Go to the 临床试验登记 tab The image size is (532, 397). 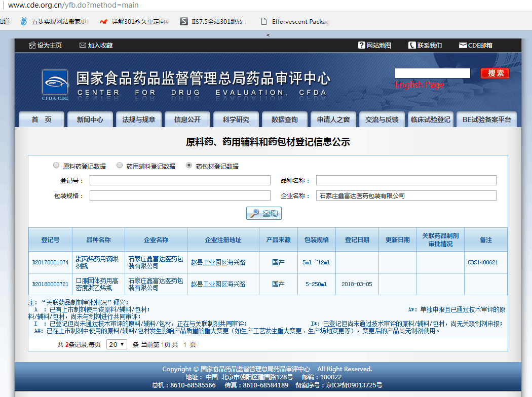point(430,120)
